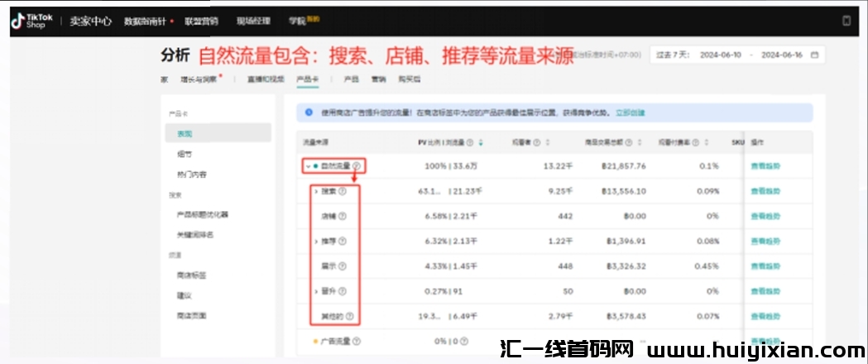Sort by PV column sort arrow
This screenshot has height=364, width=868.
pos(481,142)
